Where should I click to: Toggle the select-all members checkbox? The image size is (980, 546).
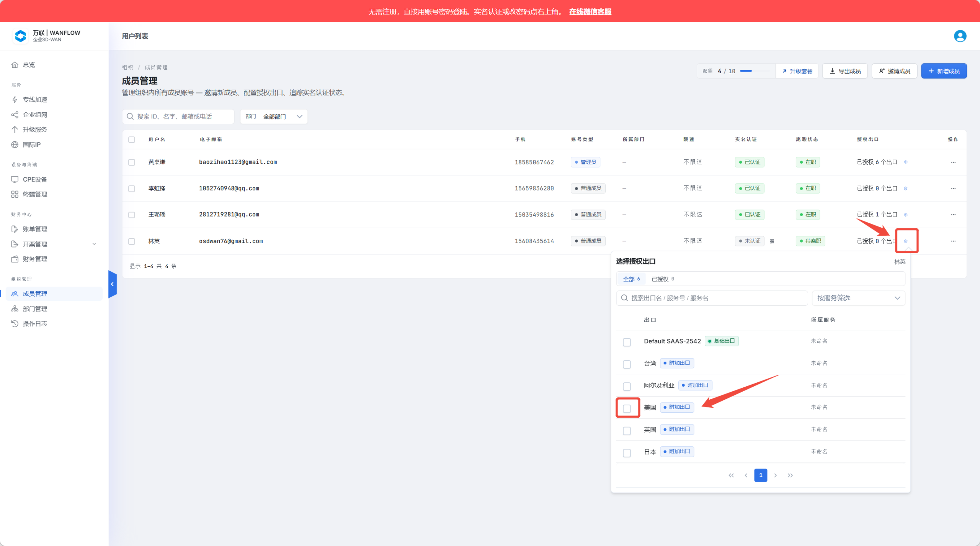pyautogui.click(x=132, y=139)
